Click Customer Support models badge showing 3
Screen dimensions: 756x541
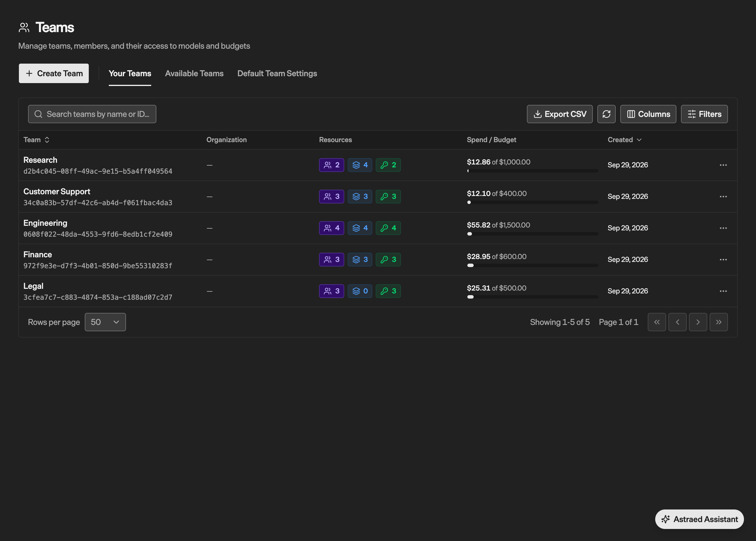(x=360, y=197)
